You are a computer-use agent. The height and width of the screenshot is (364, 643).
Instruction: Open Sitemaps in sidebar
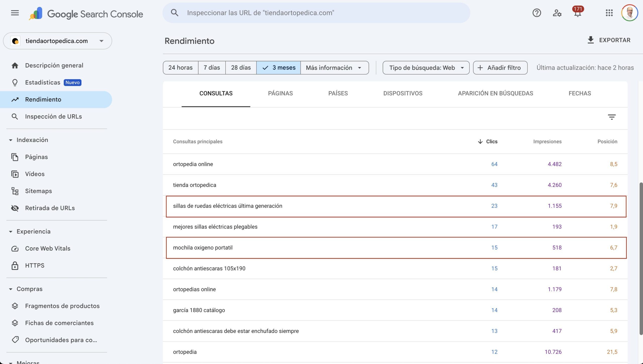tap(56, 191)
